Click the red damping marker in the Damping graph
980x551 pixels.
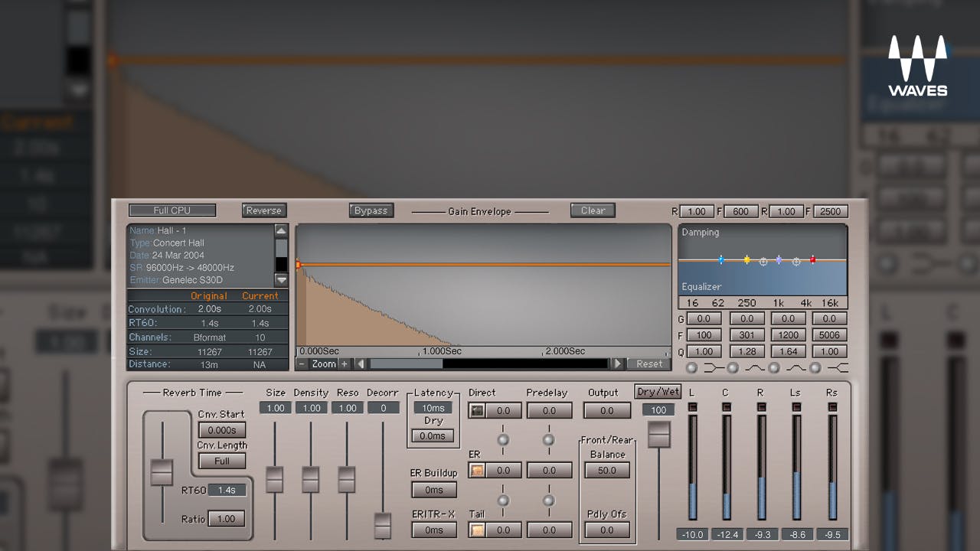pos(812,260)
